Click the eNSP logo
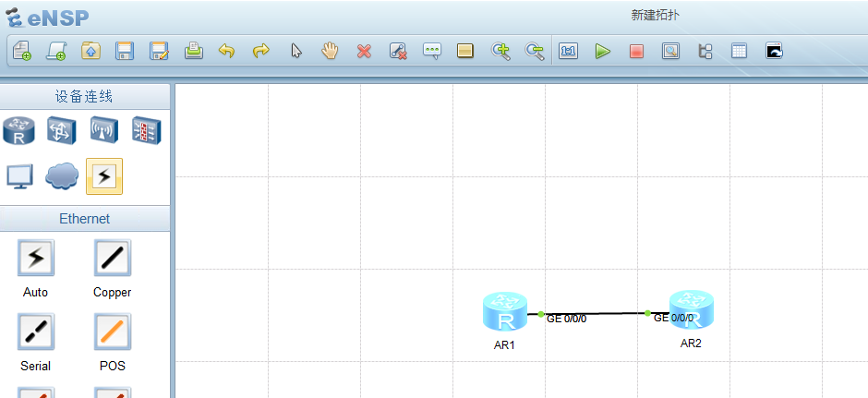868x398 pixels. point(47,18)
